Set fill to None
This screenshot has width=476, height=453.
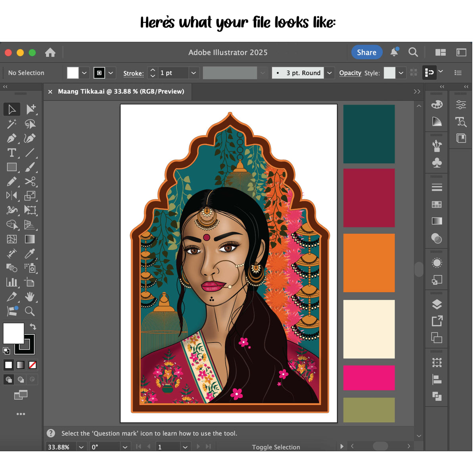[x=33, y=365]
